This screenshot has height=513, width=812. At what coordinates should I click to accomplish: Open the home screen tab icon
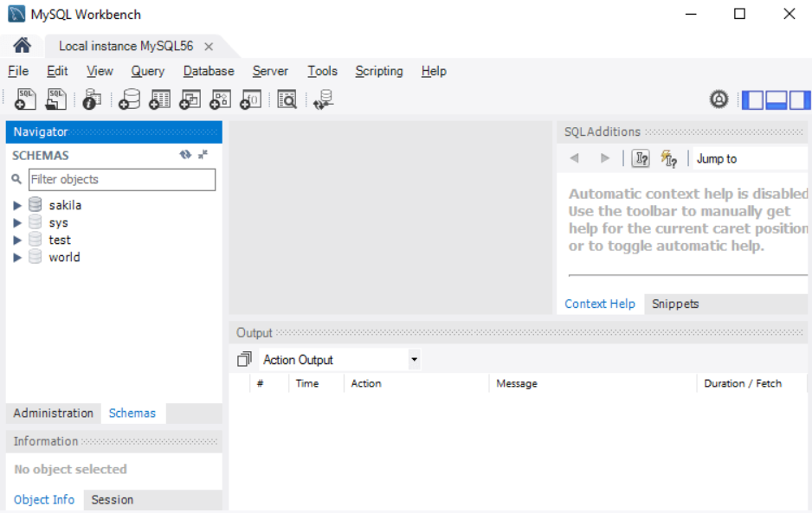(x=22, y=46)
